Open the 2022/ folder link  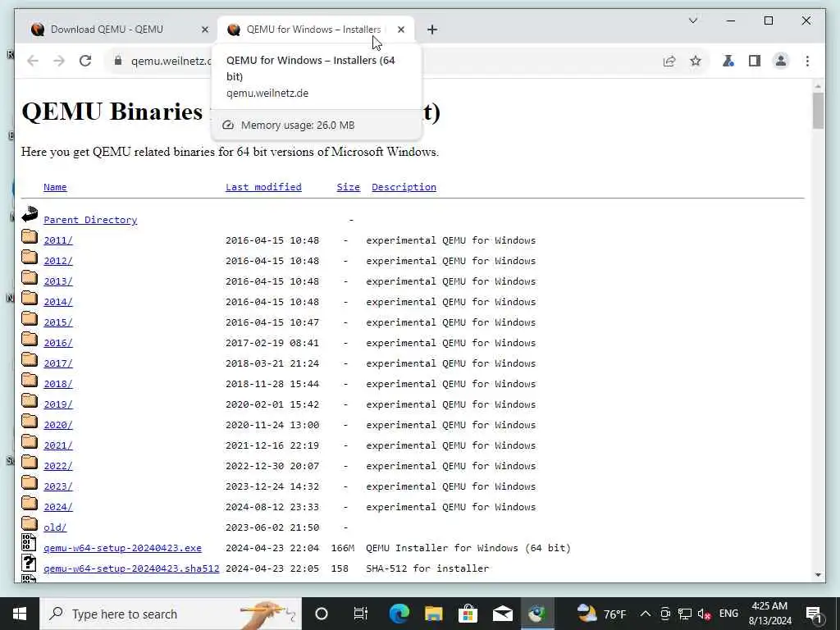tap(58, 466)
